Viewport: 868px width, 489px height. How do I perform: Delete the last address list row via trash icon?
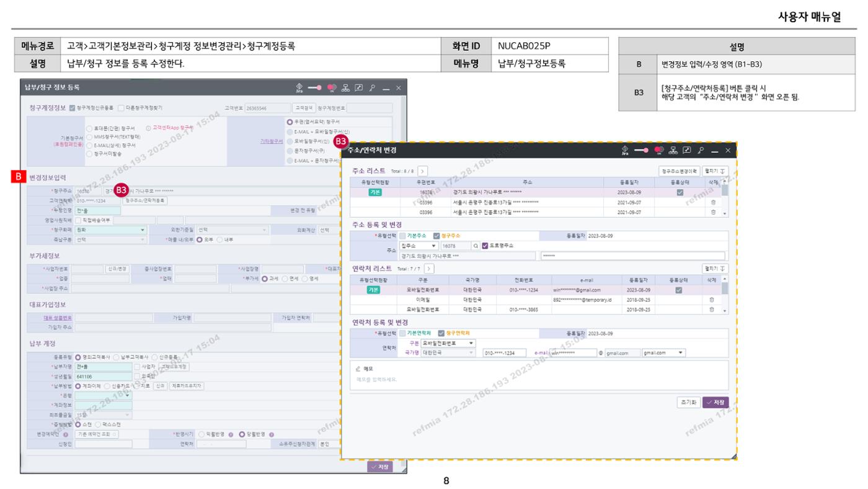click(x=714, y=212)
